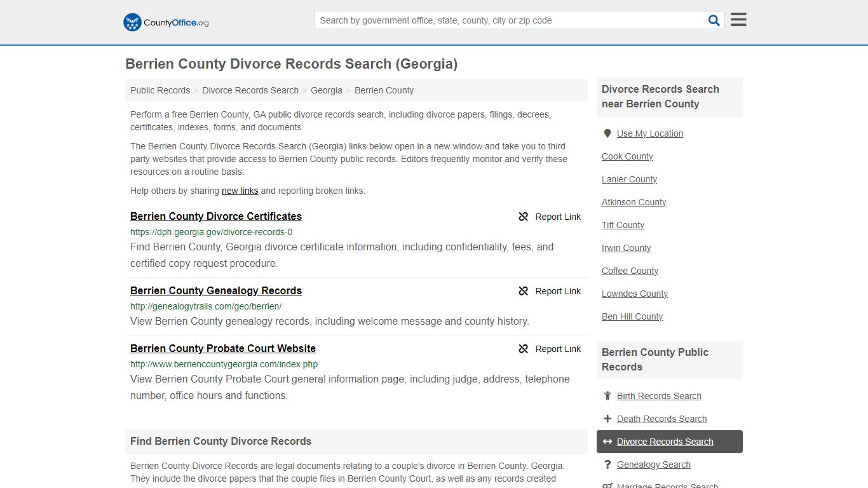868x488 pixels.
Task: Open the genealogytrails.com URL
Action: [206, 306]
